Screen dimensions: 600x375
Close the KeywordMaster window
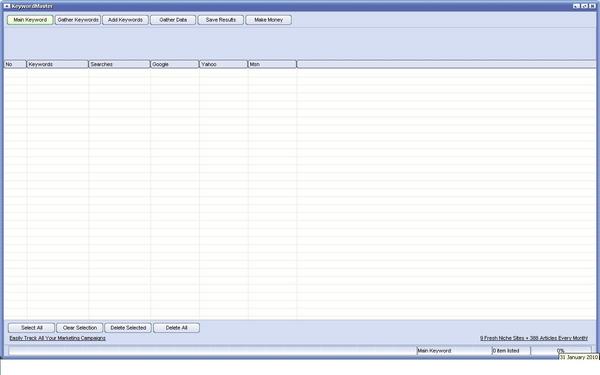coord(592,6)
